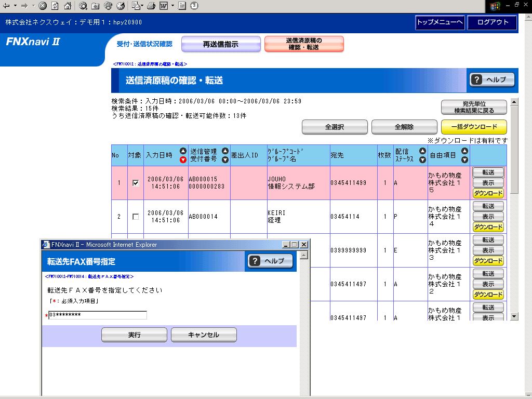Open the 送信済原稿の確認・転送 tab
This screenshot has height=399, width=532.
click(304, 44)
